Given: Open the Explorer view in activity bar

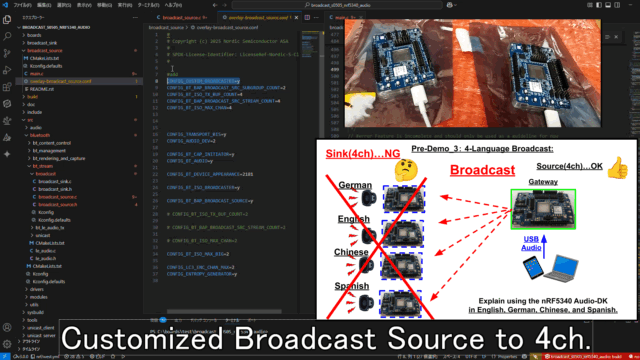Looking at the screenshot, I should pyautogui.click(x=7, y=20).
